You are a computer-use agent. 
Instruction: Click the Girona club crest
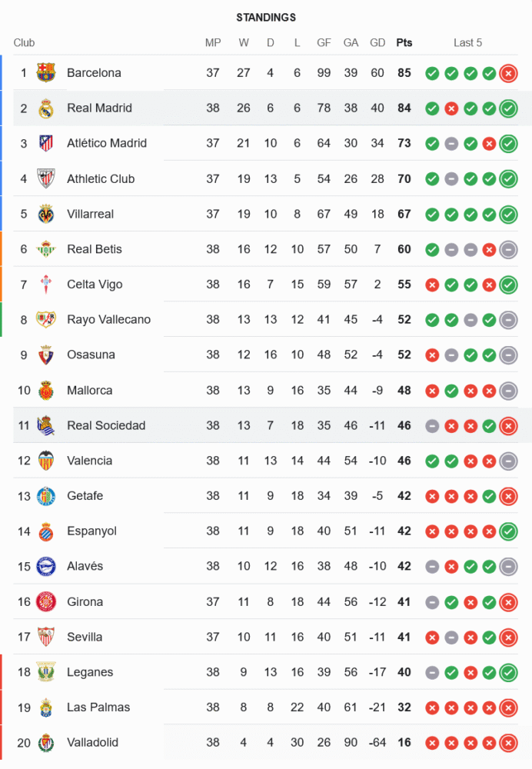point(46,601)
